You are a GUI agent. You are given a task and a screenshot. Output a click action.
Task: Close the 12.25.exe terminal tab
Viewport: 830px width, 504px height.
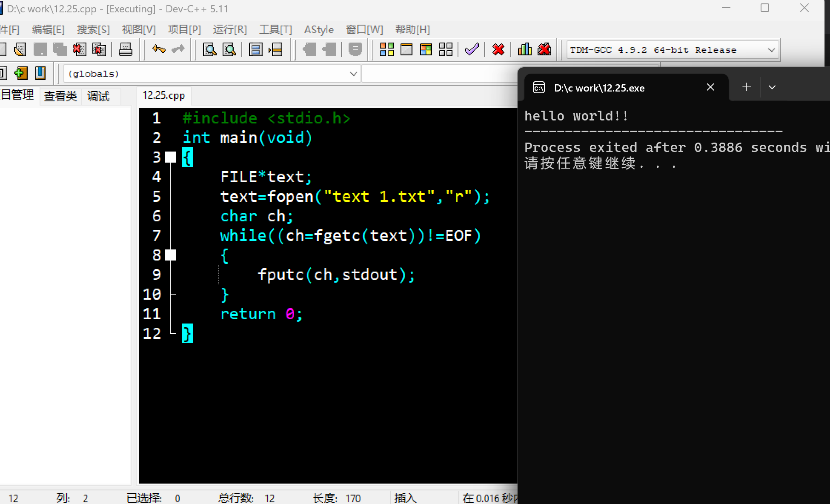[x=710, y=87]
